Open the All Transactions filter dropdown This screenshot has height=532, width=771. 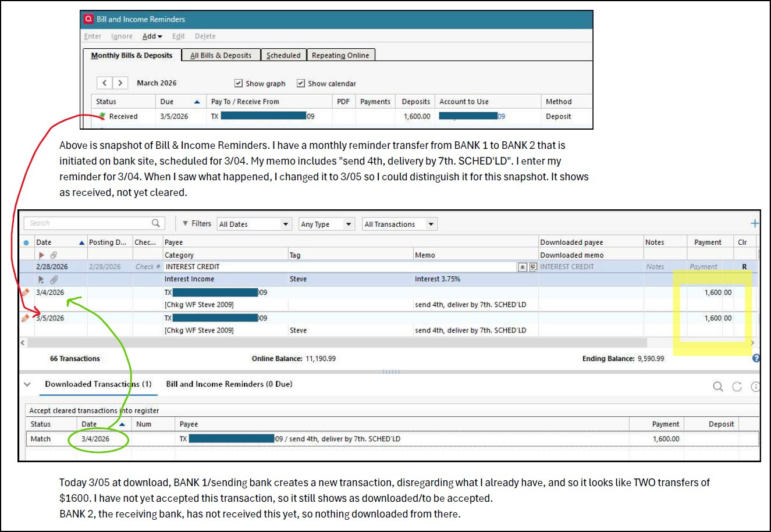click(399, 224)
